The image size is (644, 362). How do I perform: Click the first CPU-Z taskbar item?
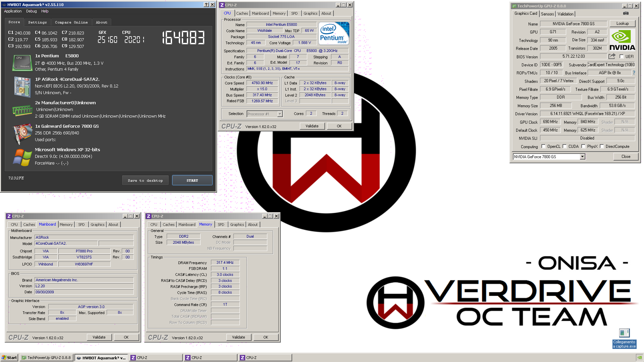pos(156,358)
